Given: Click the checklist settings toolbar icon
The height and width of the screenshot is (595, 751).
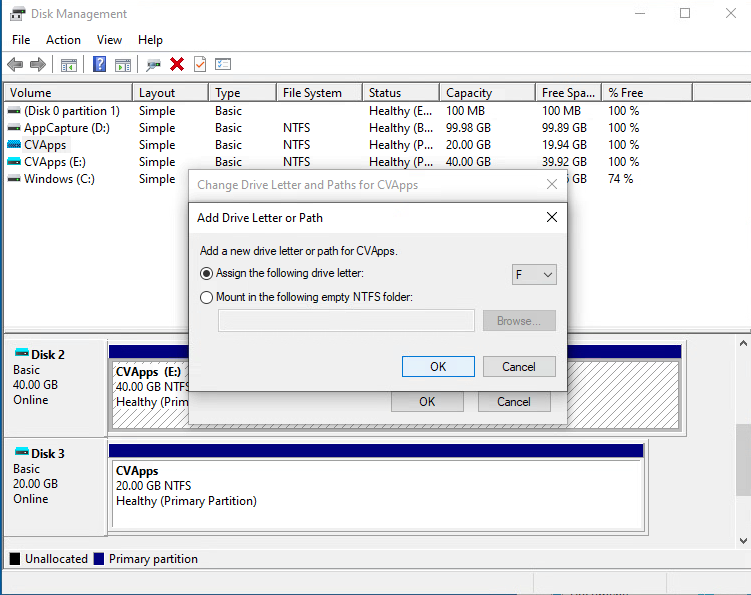Looking at the screenshot, I should point(223,64).
